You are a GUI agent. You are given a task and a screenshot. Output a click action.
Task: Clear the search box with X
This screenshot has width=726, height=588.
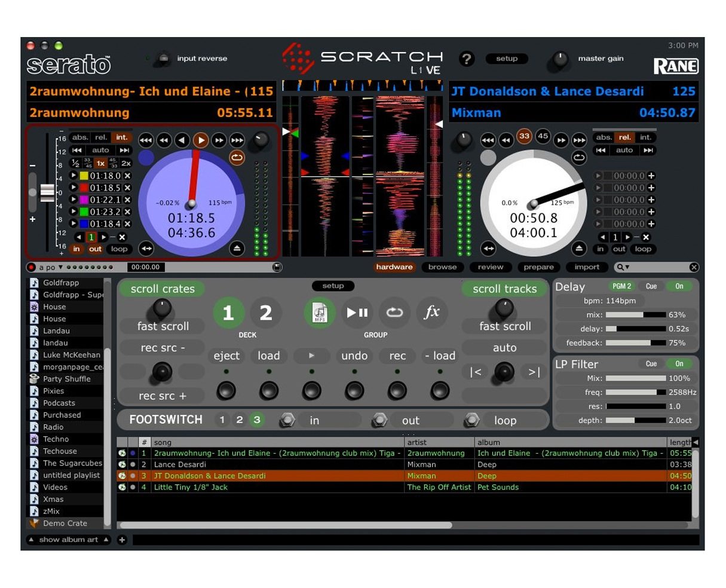pyautogui.click(x=694, y=267)
